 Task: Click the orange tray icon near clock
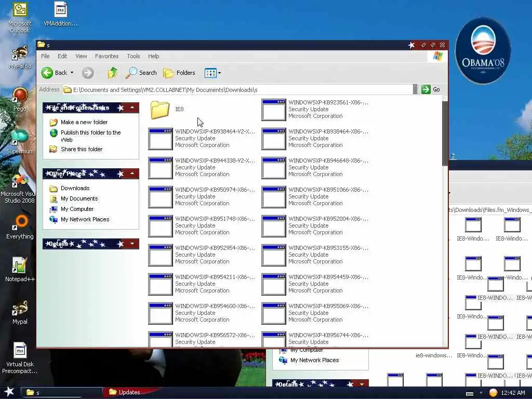pyautogui.click(x=493, y=393)
